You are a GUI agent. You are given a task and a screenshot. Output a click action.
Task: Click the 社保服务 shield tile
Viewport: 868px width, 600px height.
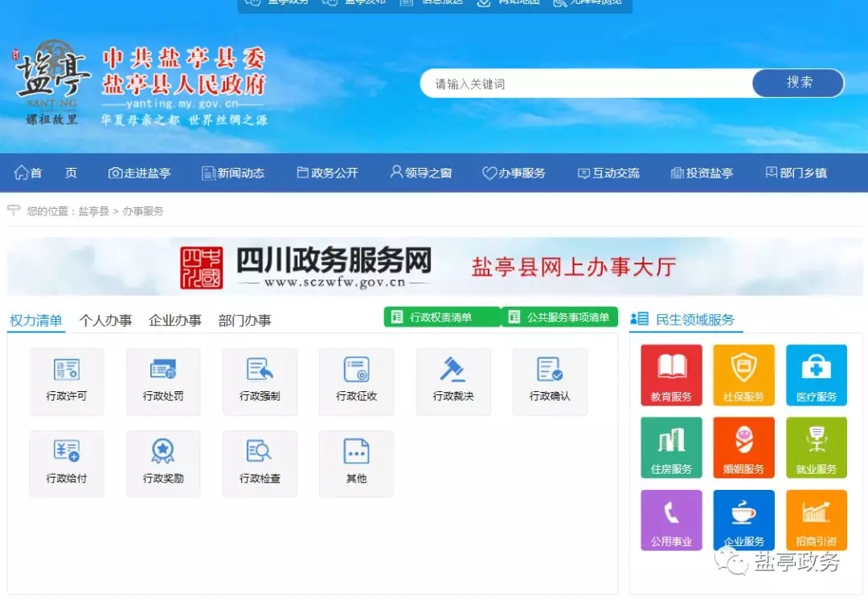pyautogui.click(x=744, y=375)
